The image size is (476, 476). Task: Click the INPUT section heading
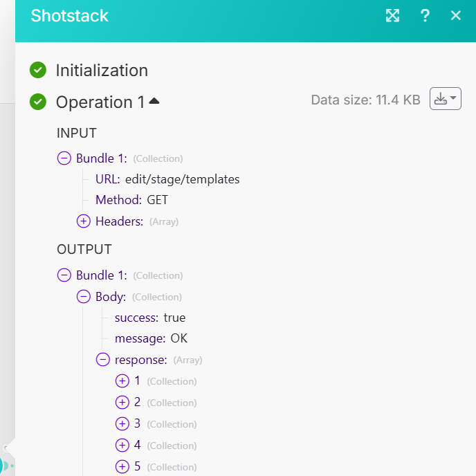(77, 134)
